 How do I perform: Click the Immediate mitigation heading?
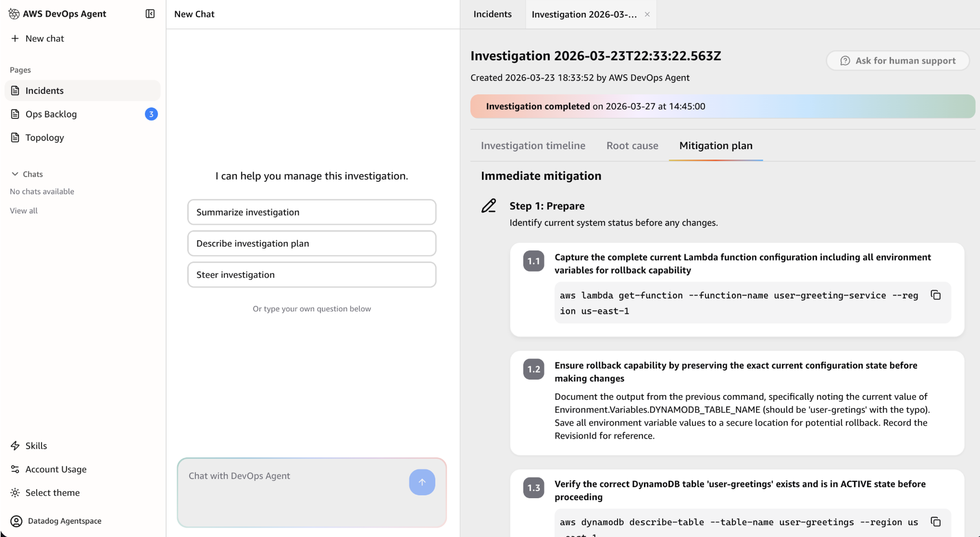click(541, 176)
